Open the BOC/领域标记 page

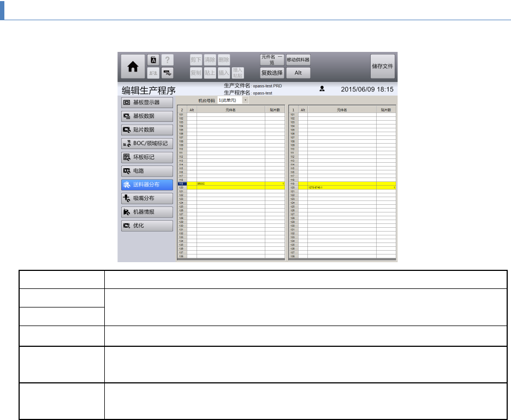(147, 144)
